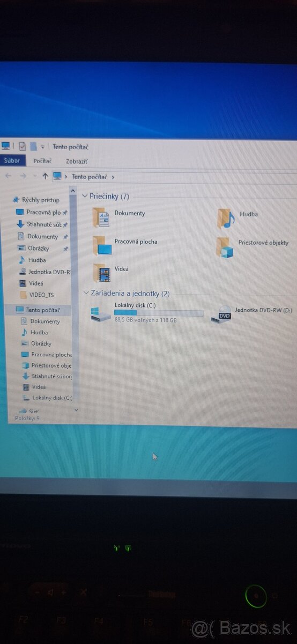Click the '88,5 GB voľných z 118 GB' text
The height and width of the screenshot is (644, 297).
tap(146, 320)
